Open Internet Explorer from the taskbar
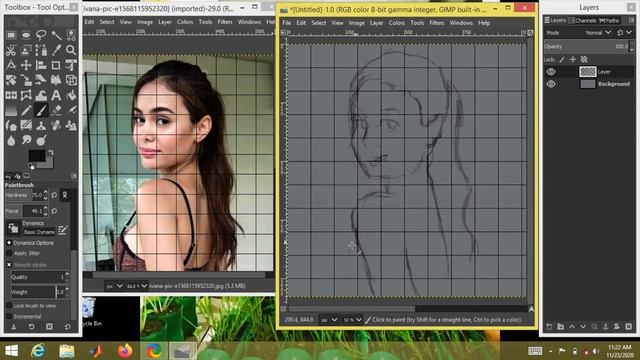 [38, 351]
